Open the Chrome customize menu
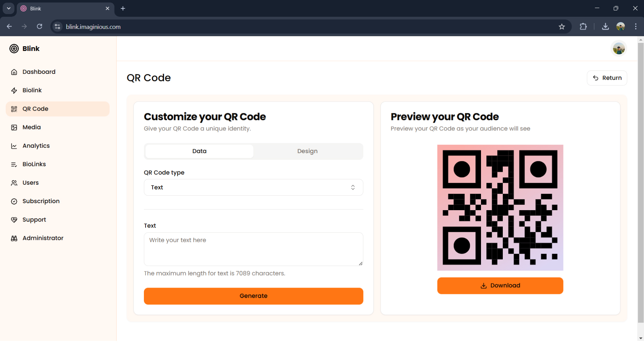 pos(636,26)
